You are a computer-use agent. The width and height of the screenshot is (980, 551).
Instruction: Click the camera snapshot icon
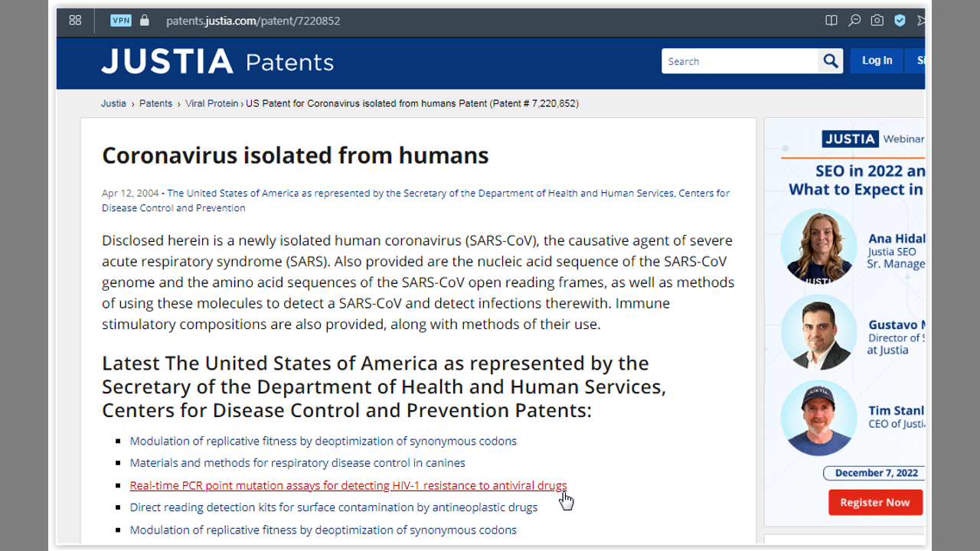pos(877,21)
